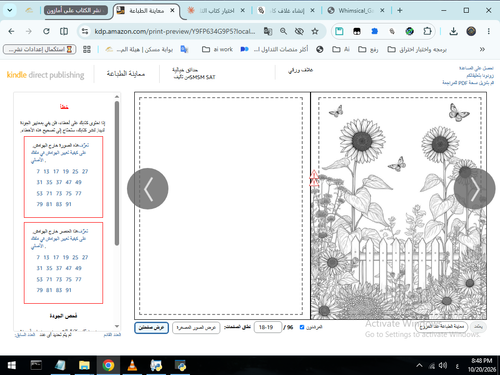Reload the KDP print preview page
The width and height of the screenshot is (500, 375).
tap(46, 31)
